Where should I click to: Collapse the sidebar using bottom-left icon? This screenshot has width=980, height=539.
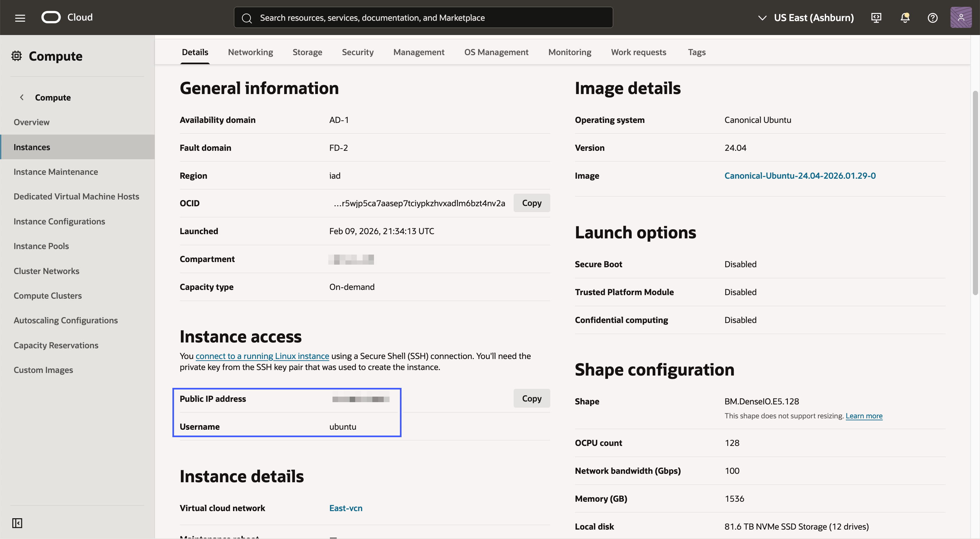[x=17, y=523]
